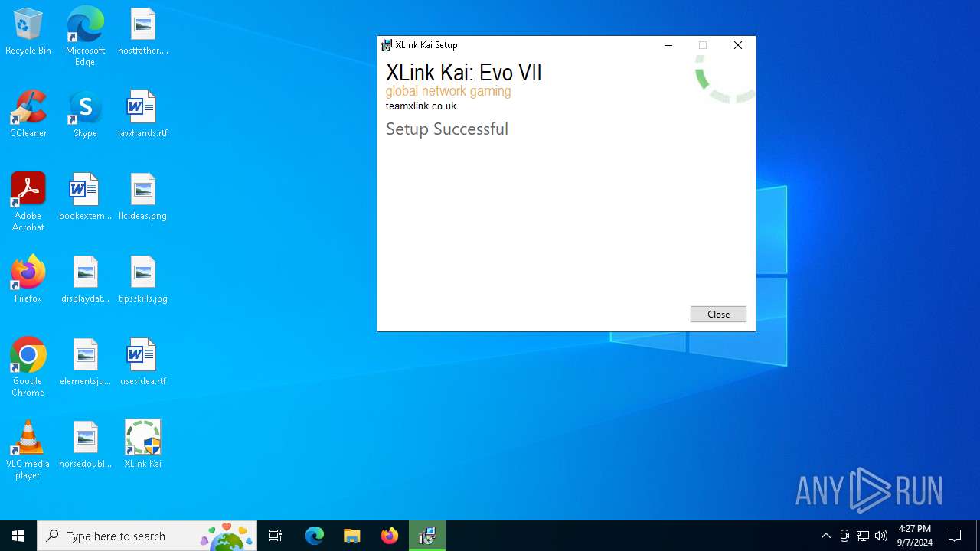Viewport: 980px width, 551px height.
Task: Click the Close button in XLink Kai Setup
Action: pos(718,314)
